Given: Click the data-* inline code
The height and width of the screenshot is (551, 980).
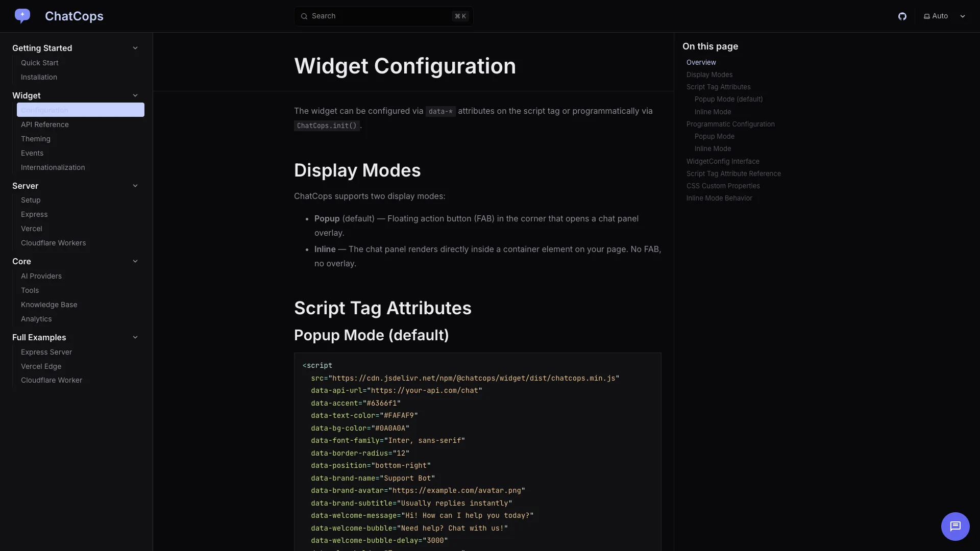Looking at the screenshot, I should [x=440, y=111].
